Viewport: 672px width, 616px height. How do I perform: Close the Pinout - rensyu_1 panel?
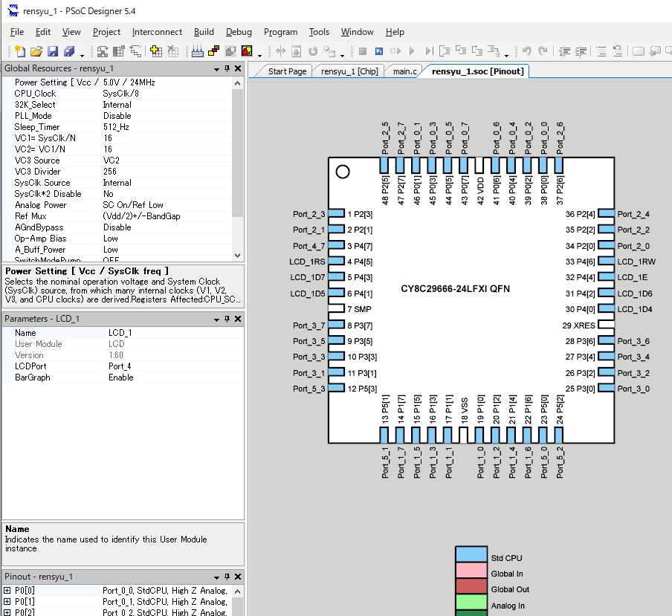[238, 577]
